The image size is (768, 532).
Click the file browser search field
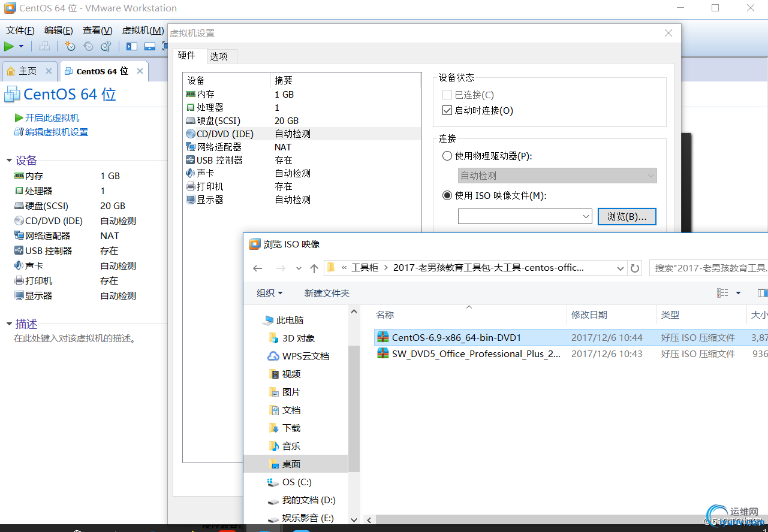pos(709,268)
